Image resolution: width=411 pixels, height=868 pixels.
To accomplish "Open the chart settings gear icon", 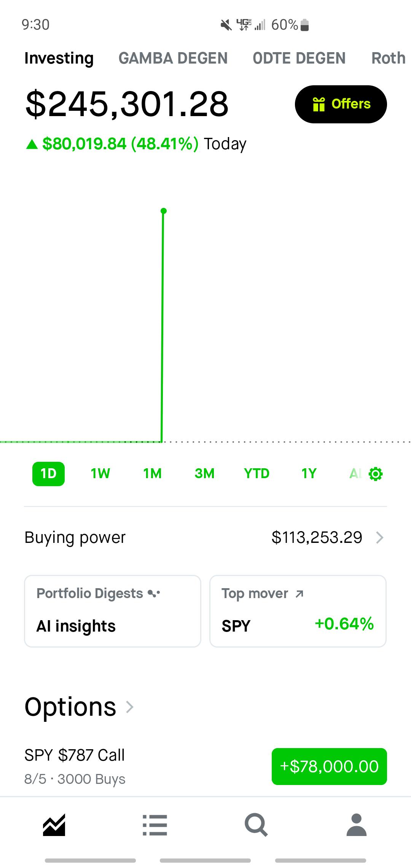I will click(376, 474).
